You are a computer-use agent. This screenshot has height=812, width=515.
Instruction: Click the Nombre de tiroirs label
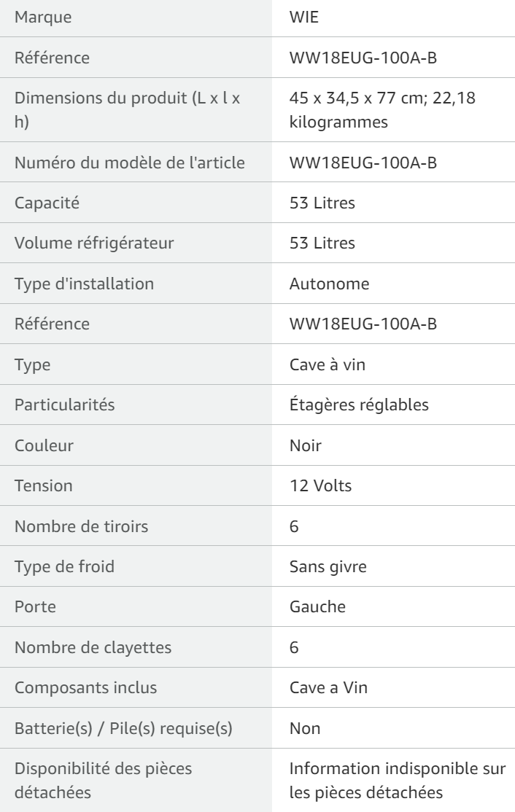click(82, 526)
